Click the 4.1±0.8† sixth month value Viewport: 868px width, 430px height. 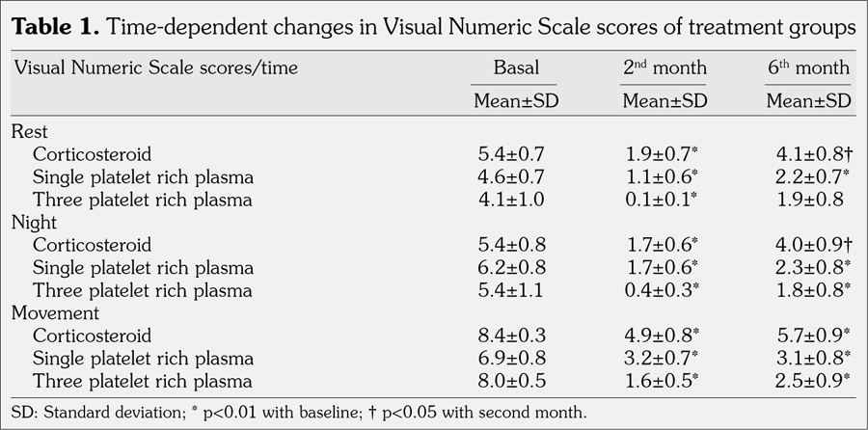point(813,153)
